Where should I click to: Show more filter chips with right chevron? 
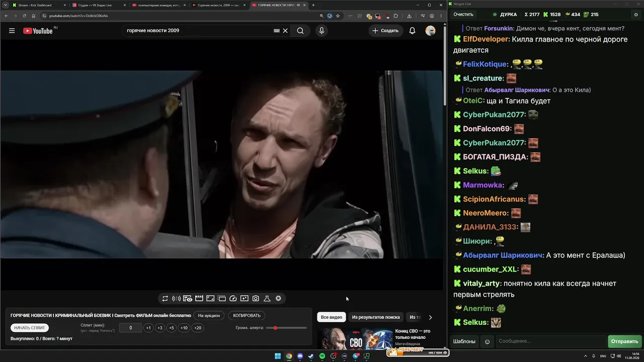click(x=430, y=317)
